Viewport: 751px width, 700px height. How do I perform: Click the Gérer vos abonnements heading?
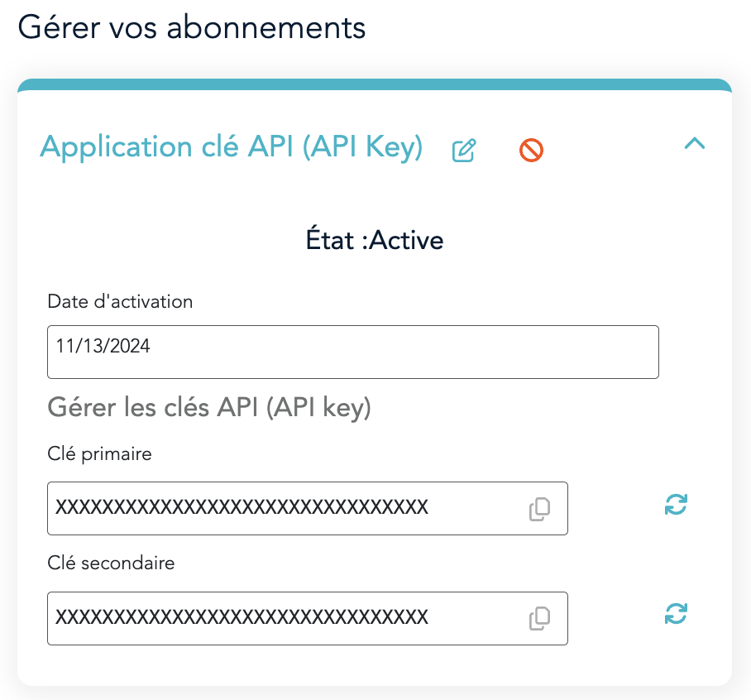(x=192, y=27)
